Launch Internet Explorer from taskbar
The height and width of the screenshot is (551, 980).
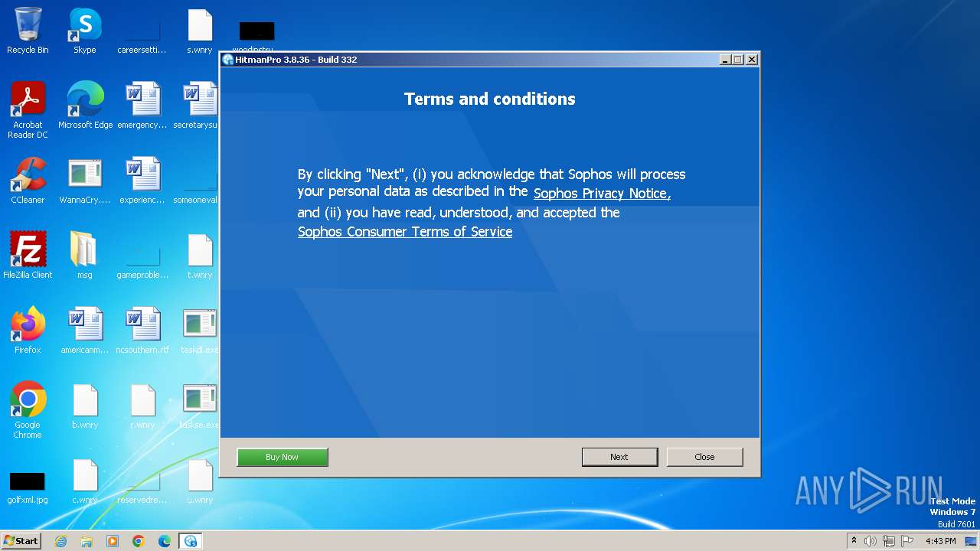click(x=60, y=541)
